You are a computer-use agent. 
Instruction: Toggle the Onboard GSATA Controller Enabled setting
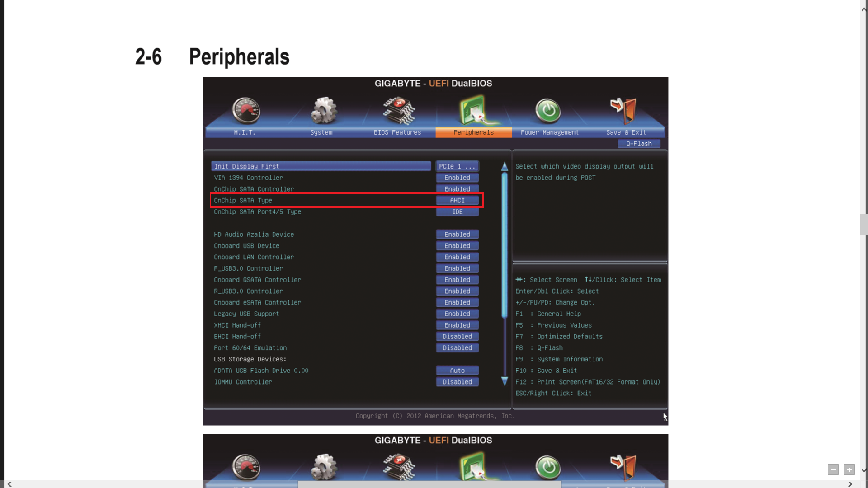(458, 280)
